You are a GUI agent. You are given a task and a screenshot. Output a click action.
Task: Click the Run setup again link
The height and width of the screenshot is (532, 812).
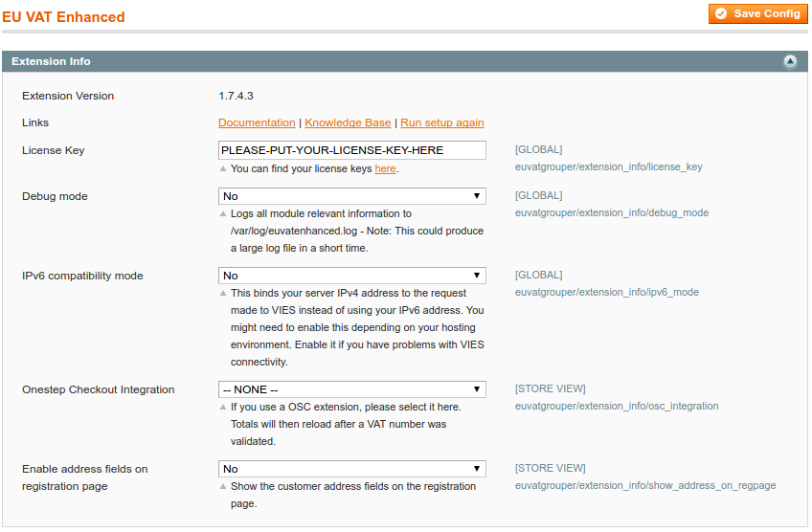tap(441, 122)
